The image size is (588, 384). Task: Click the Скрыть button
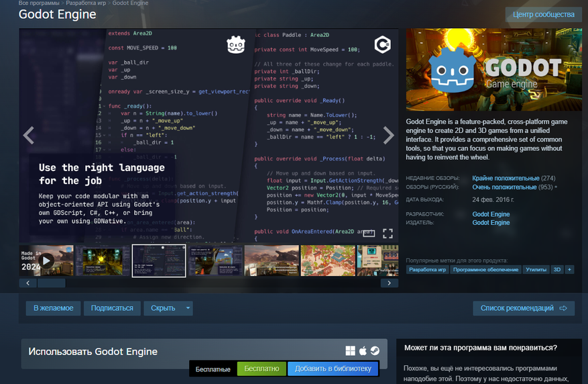click(163, 308)
